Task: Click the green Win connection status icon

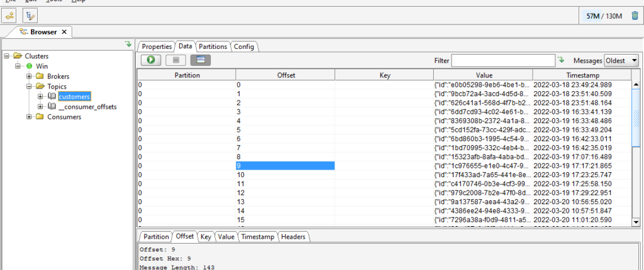Action: pyautogui.click(x=29, y=66)
